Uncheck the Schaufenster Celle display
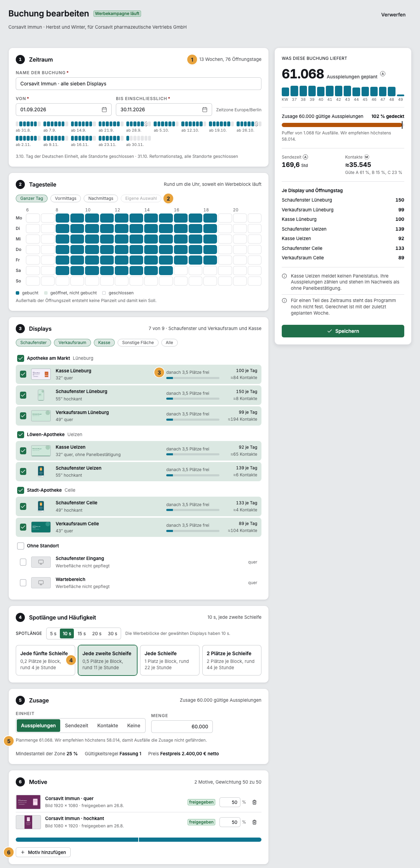 coord(23,506)
